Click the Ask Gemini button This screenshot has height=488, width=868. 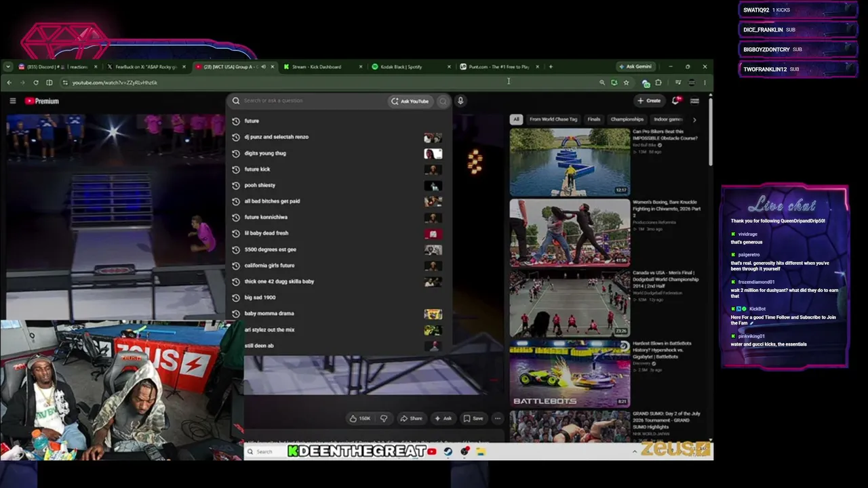click(635, 67)
